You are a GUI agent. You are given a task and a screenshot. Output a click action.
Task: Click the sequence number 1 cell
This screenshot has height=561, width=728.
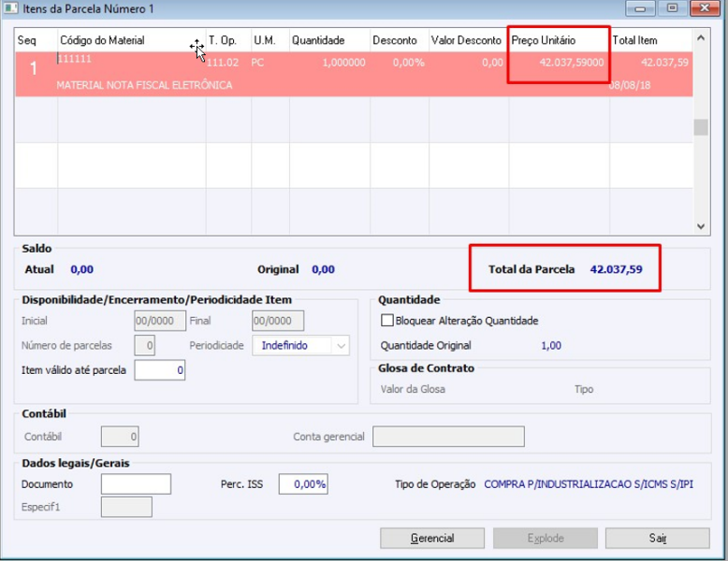click(34, 68)
